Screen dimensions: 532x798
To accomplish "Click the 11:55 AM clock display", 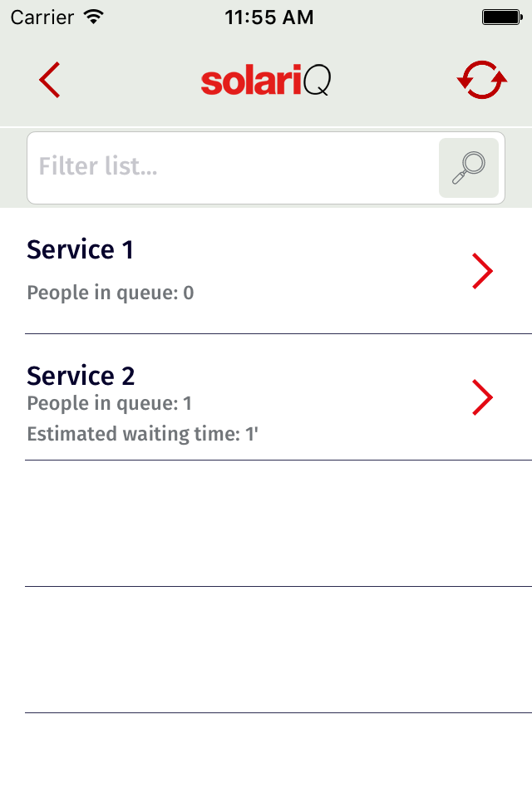I will tap(269, 15).
